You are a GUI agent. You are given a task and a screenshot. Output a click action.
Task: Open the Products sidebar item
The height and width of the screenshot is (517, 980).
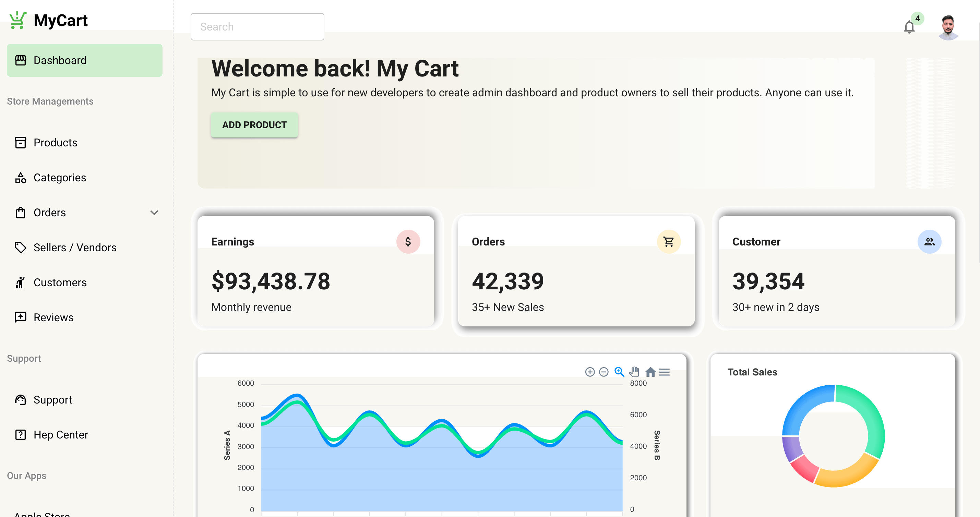pos(55,143)
